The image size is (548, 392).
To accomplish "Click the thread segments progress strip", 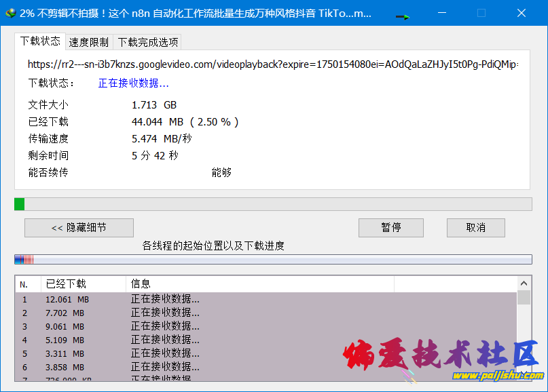I will tap(272, 259).
